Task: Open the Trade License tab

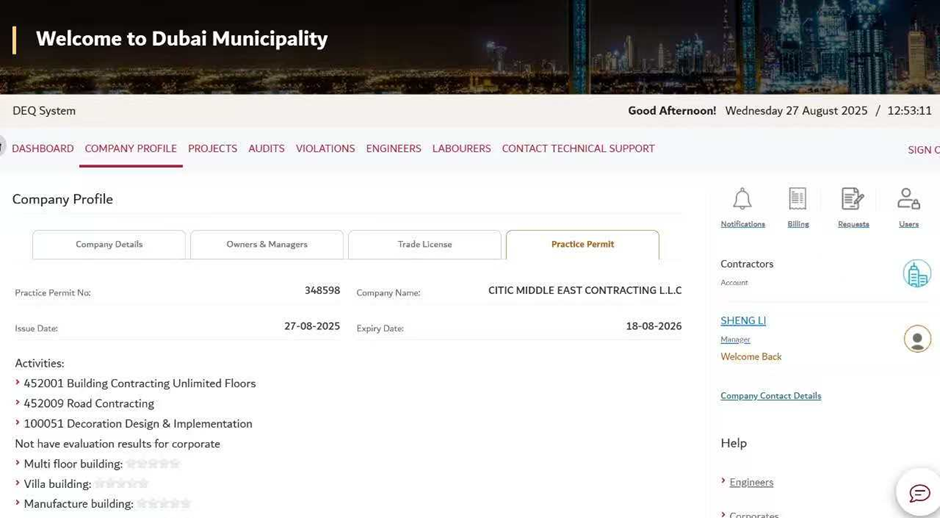Action: pos(424,244)
